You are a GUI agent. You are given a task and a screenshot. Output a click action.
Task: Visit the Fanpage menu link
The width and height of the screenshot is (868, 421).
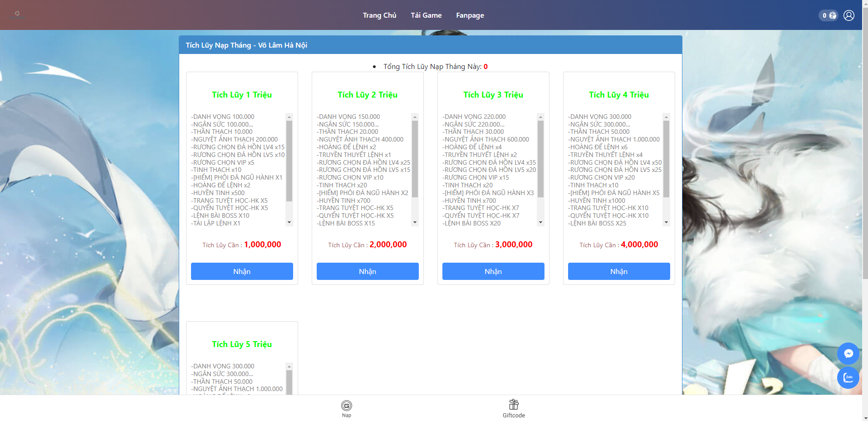[x=470, y=15]
